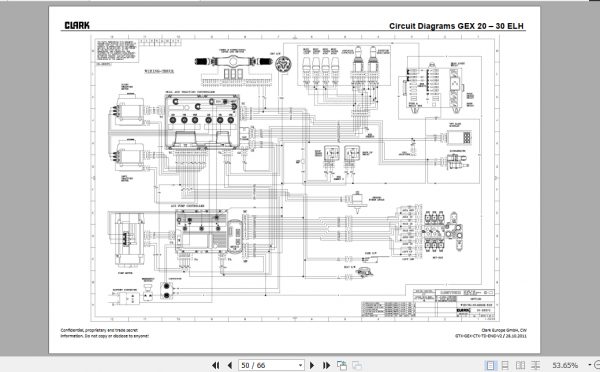Go to the previous page
Screen dimensions: 600x372
tap(230, 365)
